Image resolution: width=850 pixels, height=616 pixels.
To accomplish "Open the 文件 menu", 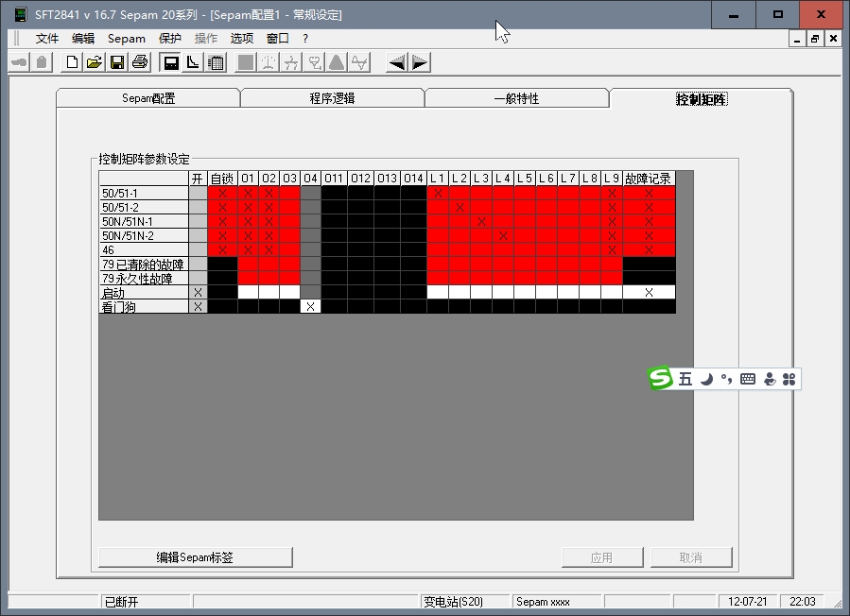I will pyautogui.click(x=47, y=39).
